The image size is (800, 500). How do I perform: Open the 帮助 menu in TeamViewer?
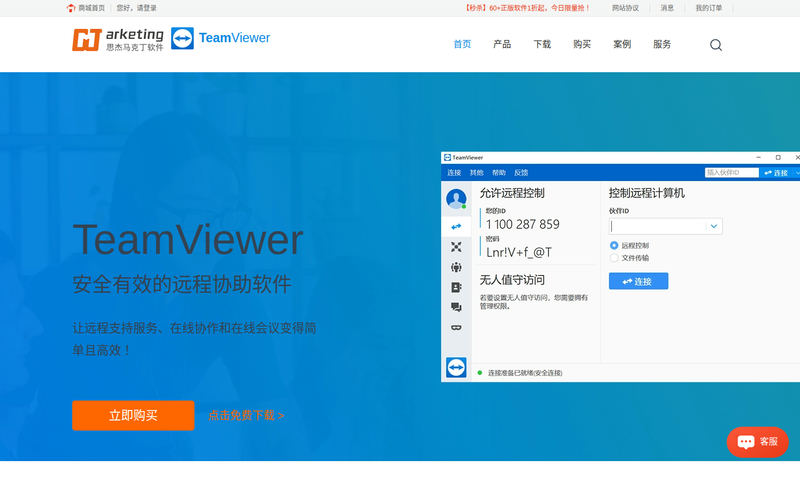click(x=498, y=172)
